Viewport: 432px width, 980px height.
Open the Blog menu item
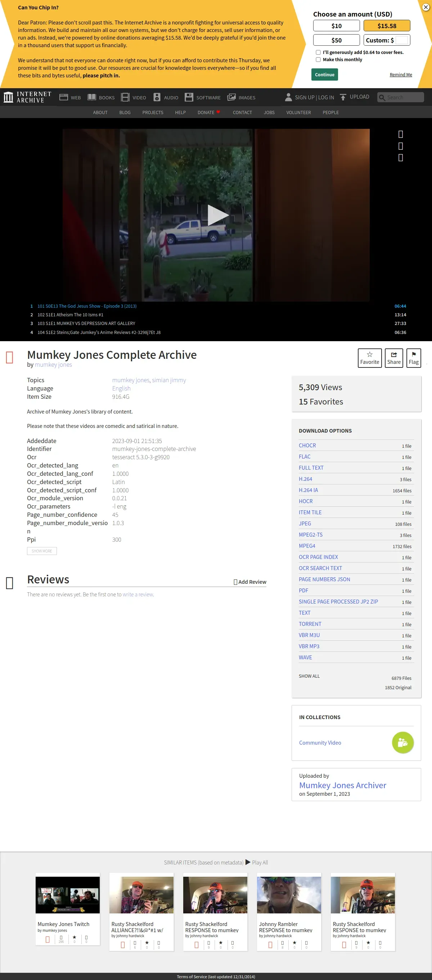(x=125, y=113)
